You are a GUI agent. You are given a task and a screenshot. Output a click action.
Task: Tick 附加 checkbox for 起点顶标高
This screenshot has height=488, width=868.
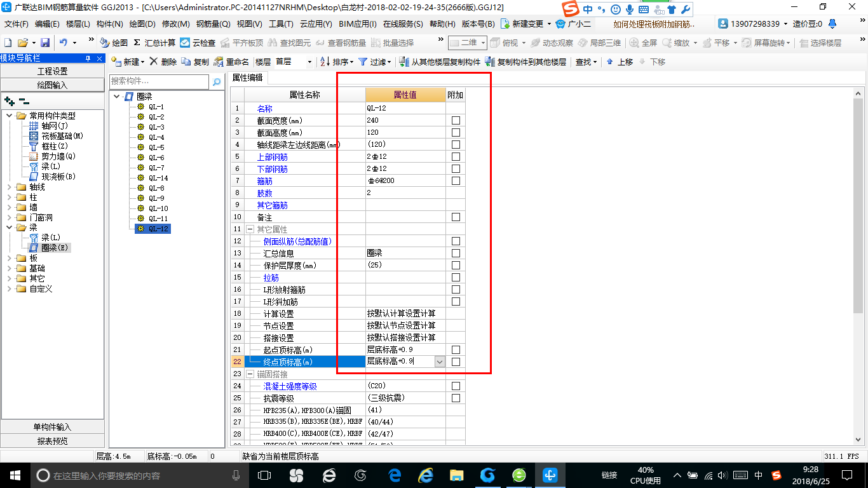456,349
